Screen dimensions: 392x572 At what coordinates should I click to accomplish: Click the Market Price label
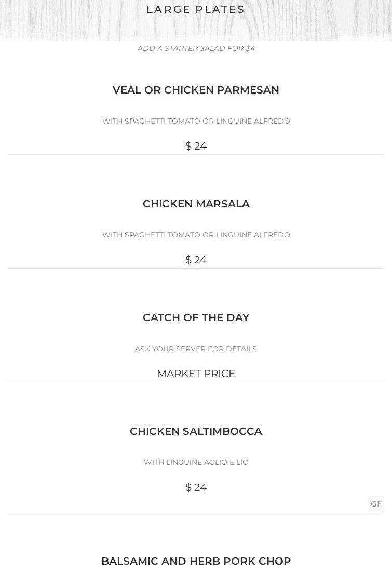coord(196,374)
